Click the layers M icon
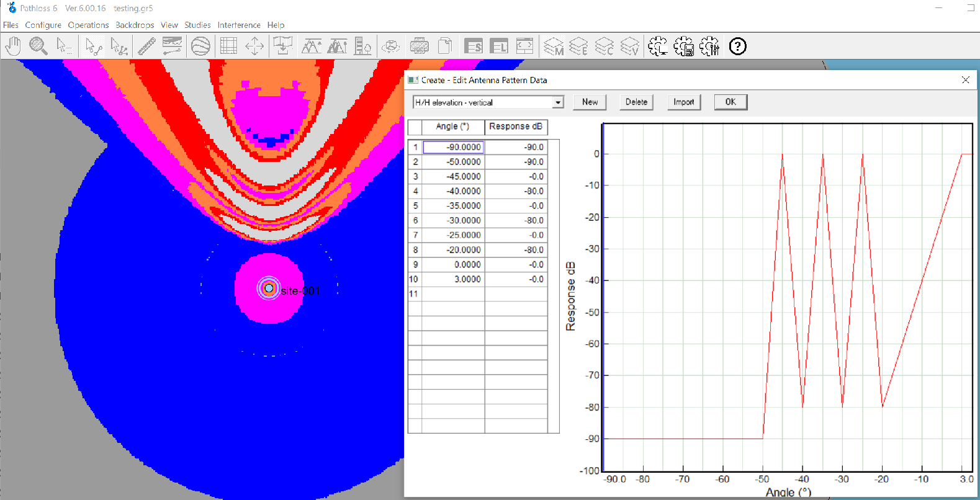Screen dimensions: 980x500 click(553, 47)
